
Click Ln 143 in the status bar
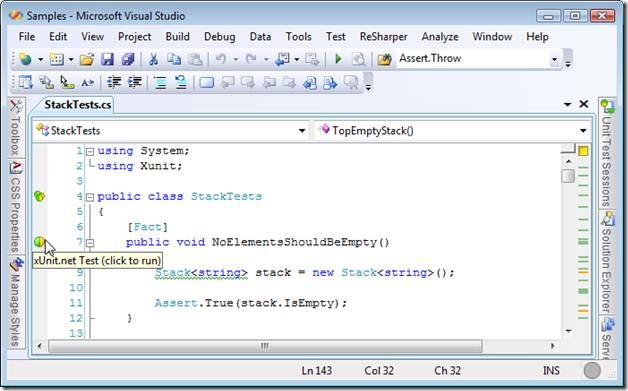pyautogui.click(x=316, y=371)
